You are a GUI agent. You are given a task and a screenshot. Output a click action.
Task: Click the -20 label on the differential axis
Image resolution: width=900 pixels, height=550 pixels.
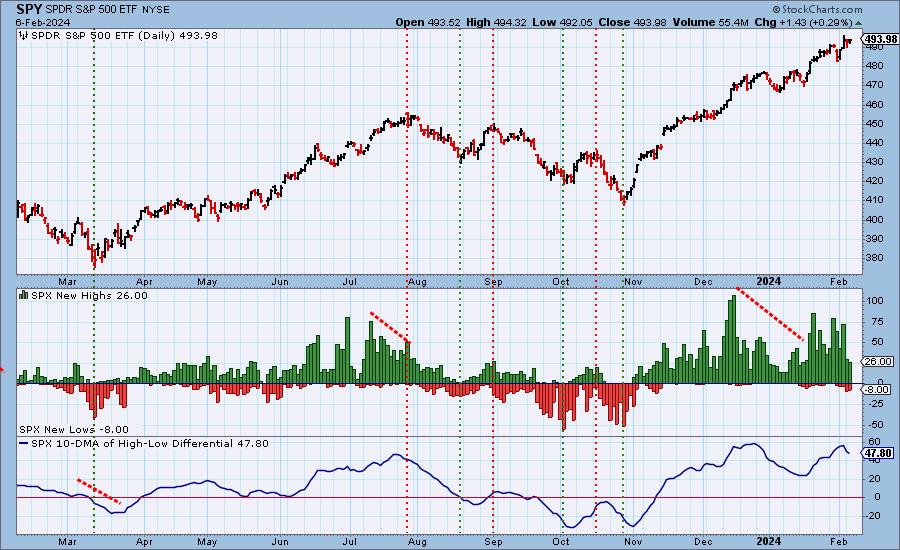(x=873, y=516)
